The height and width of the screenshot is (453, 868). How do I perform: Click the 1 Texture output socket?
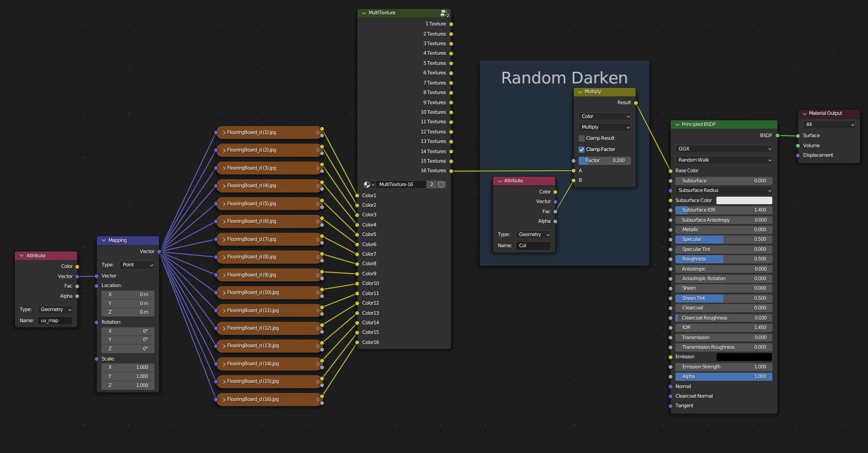point(451,24)
